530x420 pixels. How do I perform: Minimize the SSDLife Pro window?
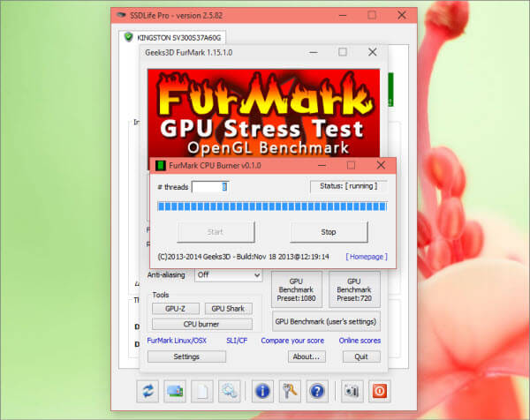pyautogui.click(x=343, y=16)
